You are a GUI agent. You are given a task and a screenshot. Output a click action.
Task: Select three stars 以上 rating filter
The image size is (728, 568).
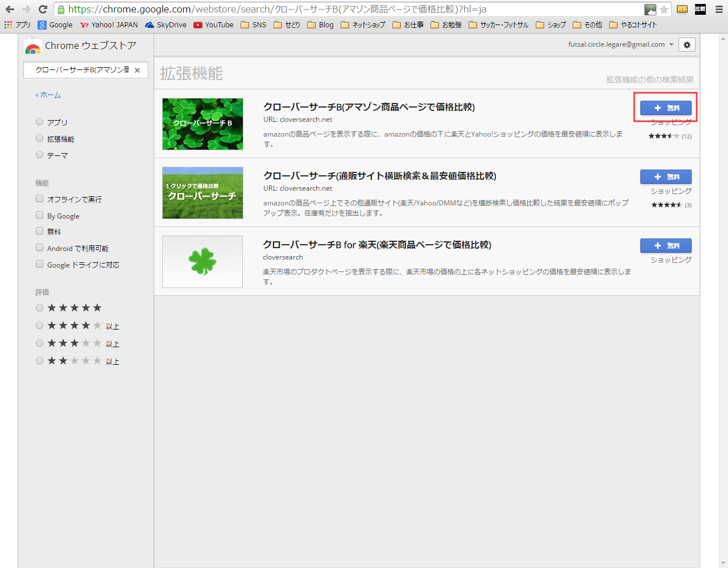(x=39, y=343)
